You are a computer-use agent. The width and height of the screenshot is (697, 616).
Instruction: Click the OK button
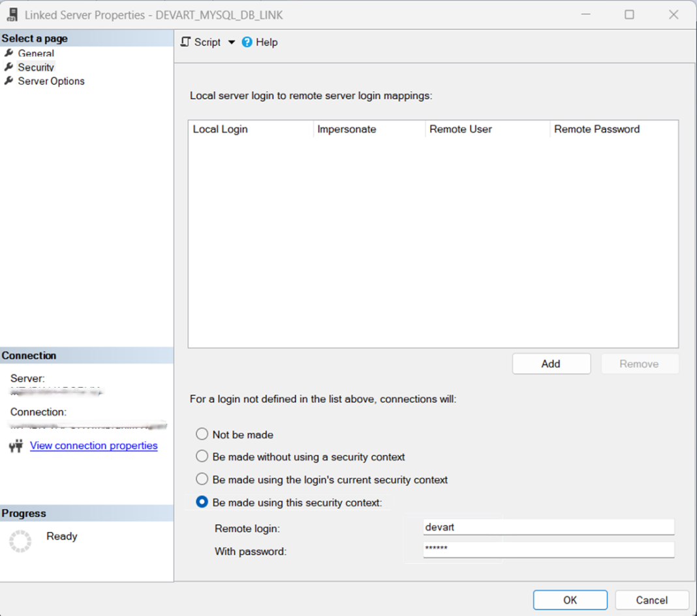pos(570,600)
